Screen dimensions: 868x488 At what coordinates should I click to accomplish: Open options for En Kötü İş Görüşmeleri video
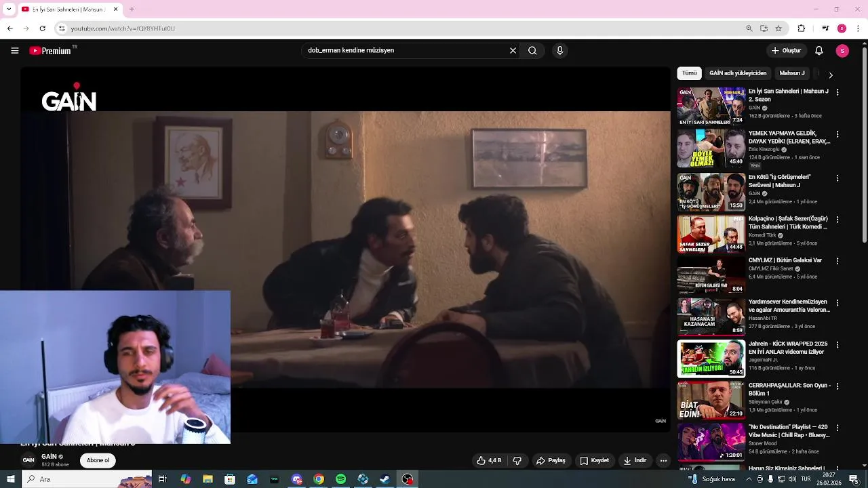(x=837, y=178)
